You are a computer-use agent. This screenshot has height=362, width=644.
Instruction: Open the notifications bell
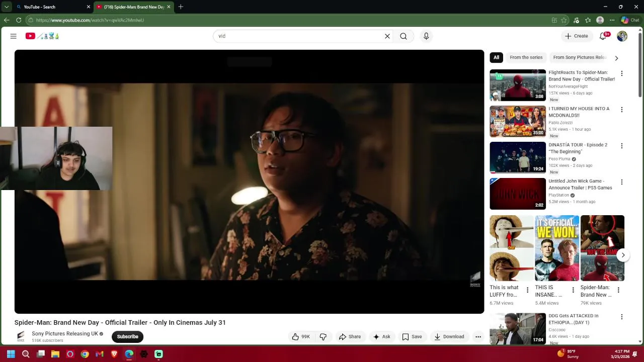point(603,36)
